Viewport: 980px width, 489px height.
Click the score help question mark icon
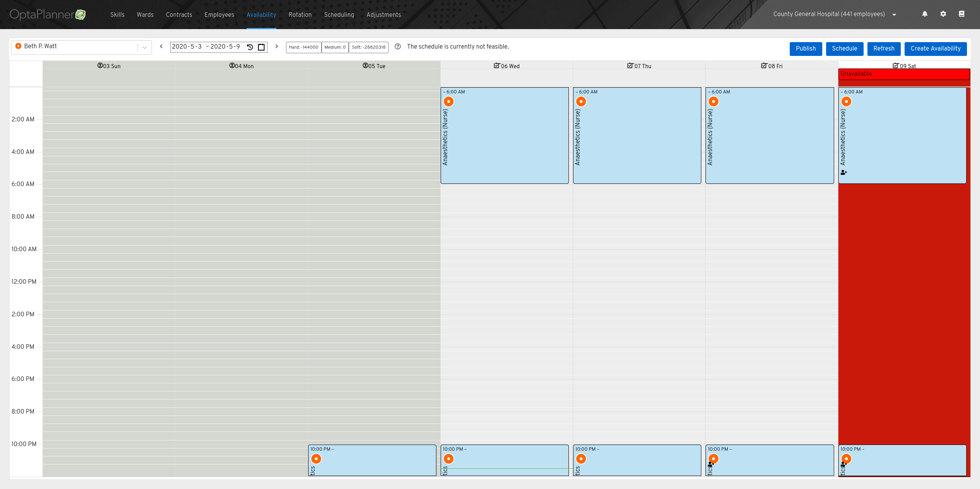[398, 46]
